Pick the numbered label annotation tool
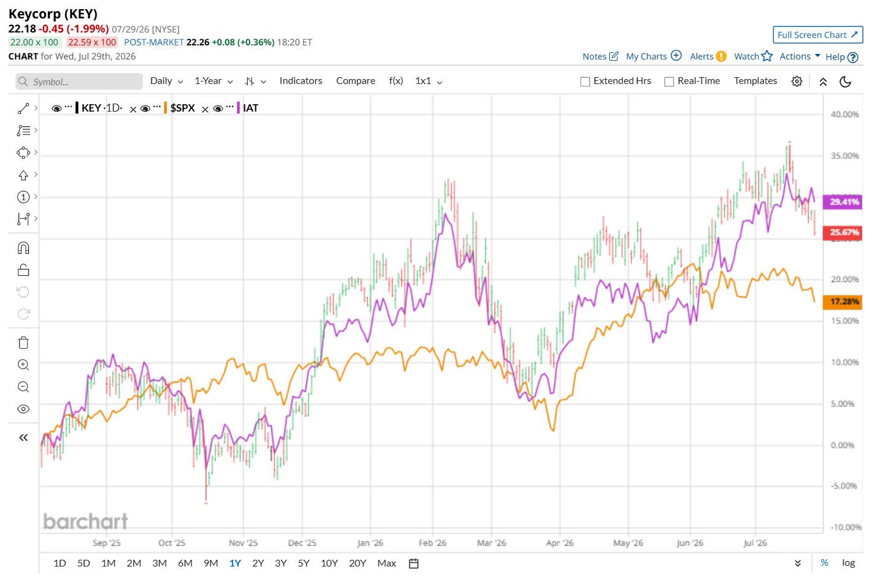This screenshot has width=883, height=588. click(x=23, y=197)
